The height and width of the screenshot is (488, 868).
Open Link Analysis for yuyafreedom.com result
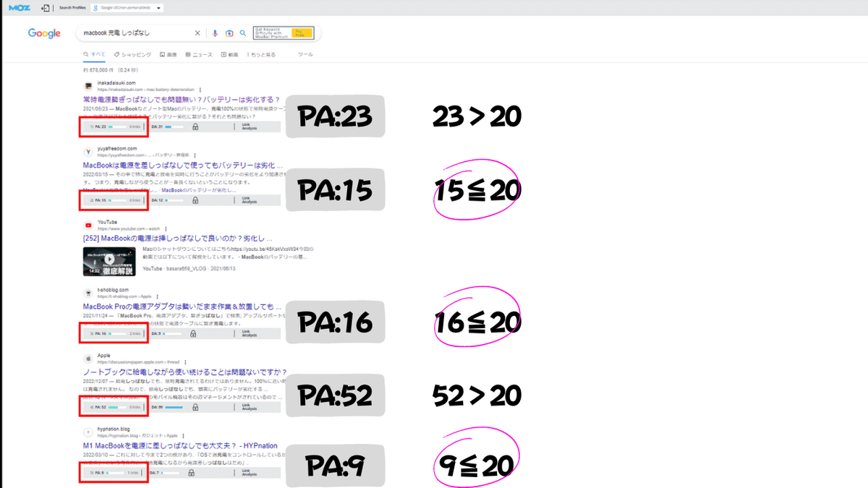[x=250, y=200]
